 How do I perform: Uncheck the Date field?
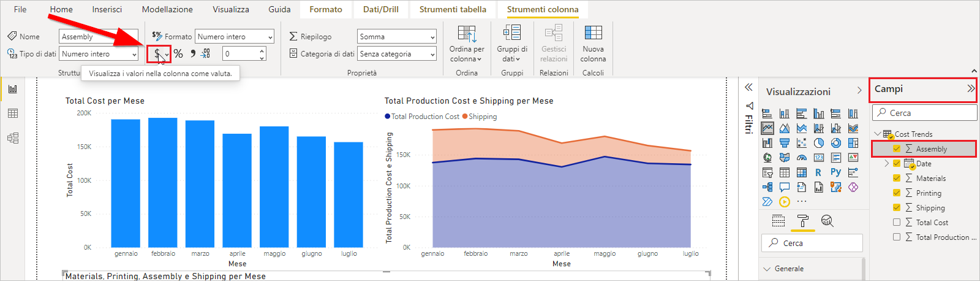point(897,164)
